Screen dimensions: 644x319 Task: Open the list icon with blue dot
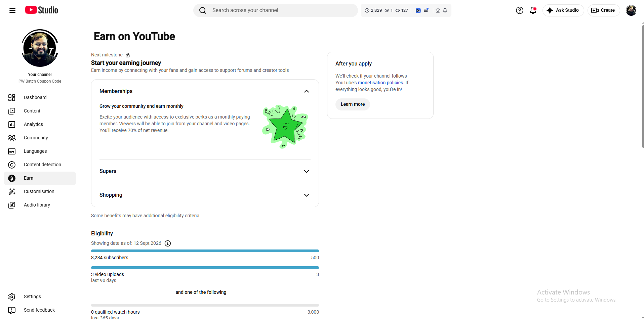click(x=426, y=10)
